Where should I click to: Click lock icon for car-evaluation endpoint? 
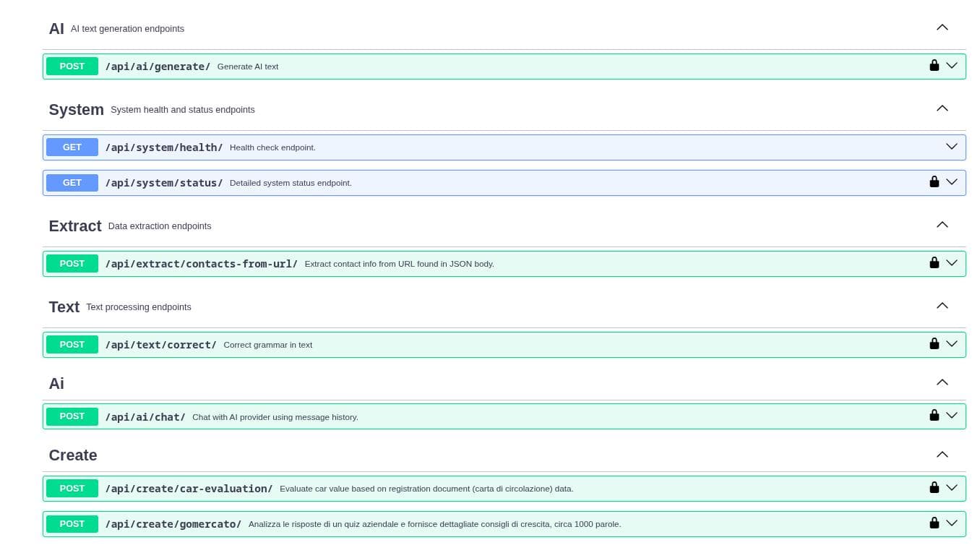coord(934,488)
